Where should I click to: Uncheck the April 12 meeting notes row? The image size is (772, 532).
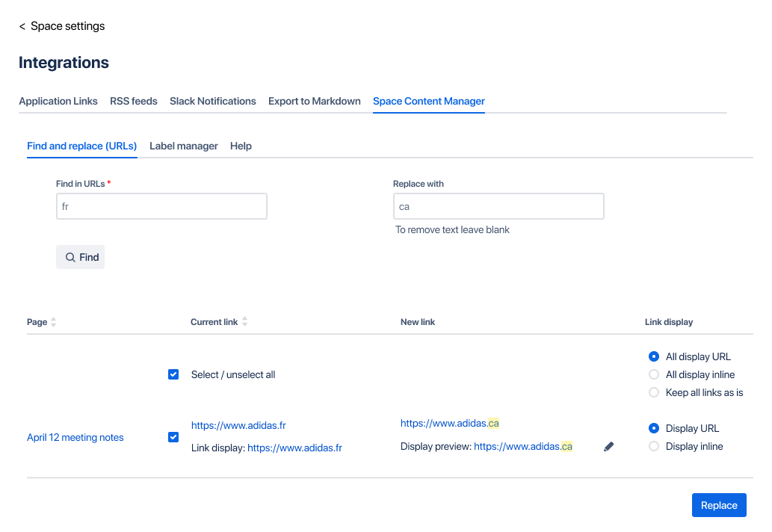tap(173, 437)
